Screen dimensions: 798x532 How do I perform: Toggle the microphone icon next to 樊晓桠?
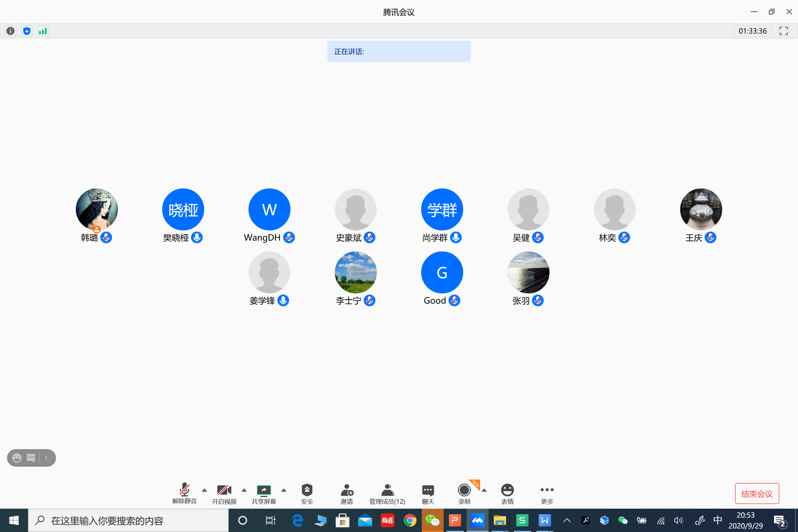coord(197,237)
